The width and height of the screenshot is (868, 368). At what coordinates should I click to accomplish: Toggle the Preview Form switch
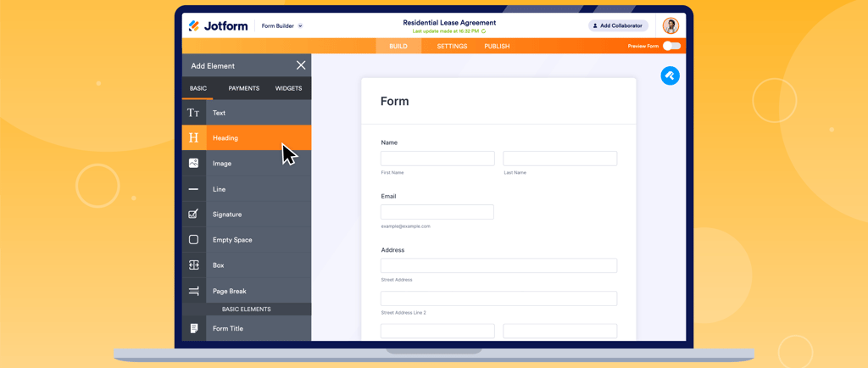[x=671, y=46]
